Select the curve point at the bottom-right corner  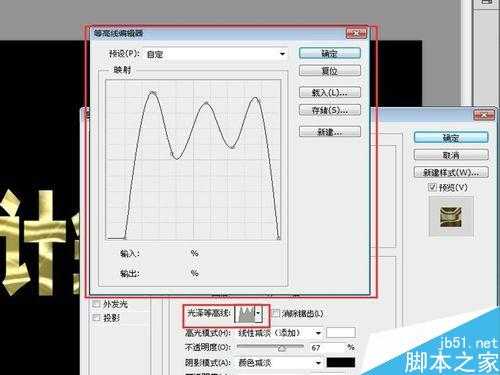point(279,238)
